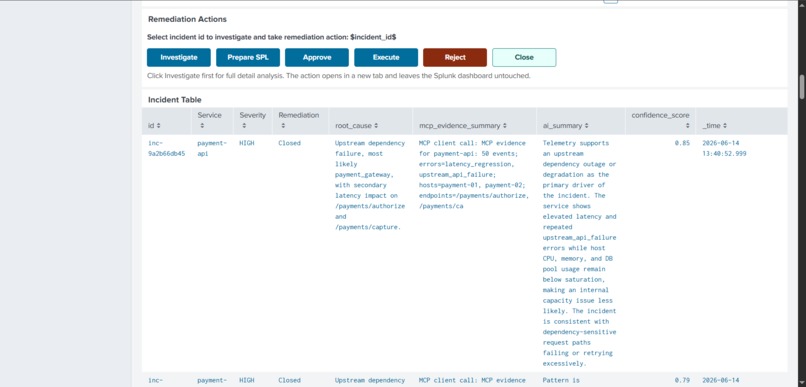The width and height of the screenshot is (806, 387).
Task: Approve the selected incident
Action: pyautogui.click(x=317, y=58)
